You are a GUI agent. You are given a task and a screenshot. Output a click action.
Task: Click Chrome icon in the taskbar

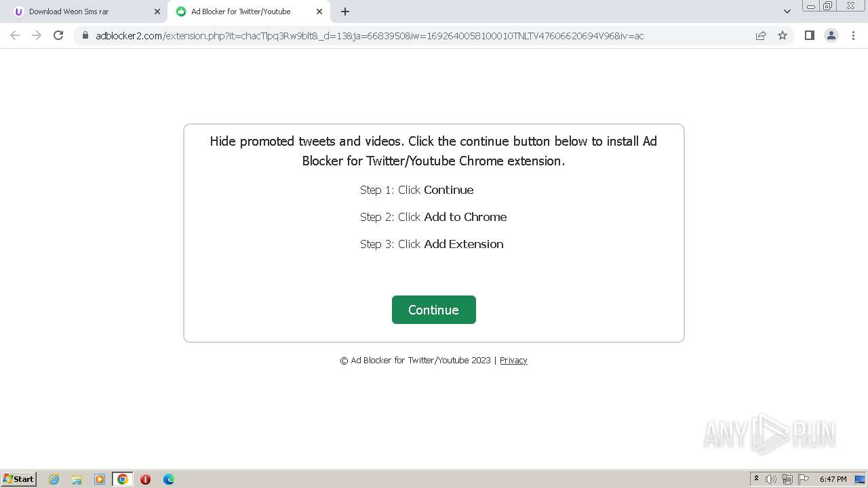click(123, 479)
